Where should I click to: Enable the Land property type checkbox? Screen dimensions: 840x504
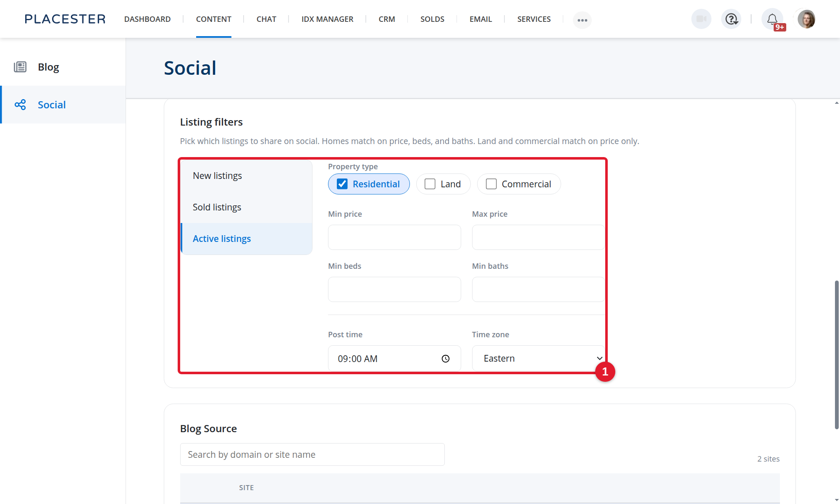click(x=430, y=184)
